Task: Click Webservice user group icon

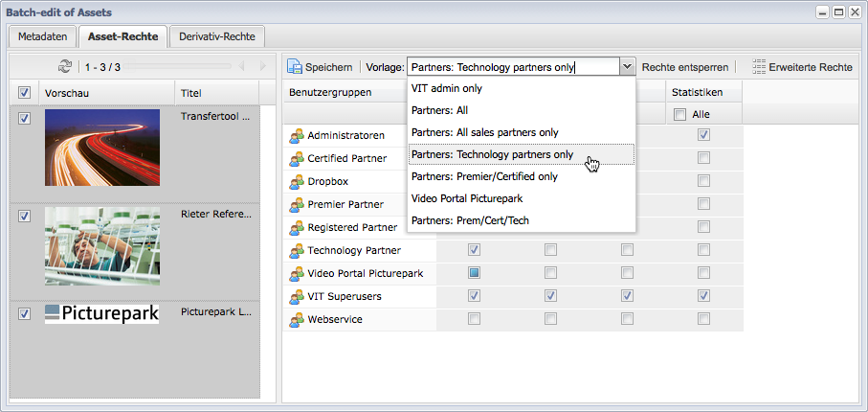Action: click(297, 319)
